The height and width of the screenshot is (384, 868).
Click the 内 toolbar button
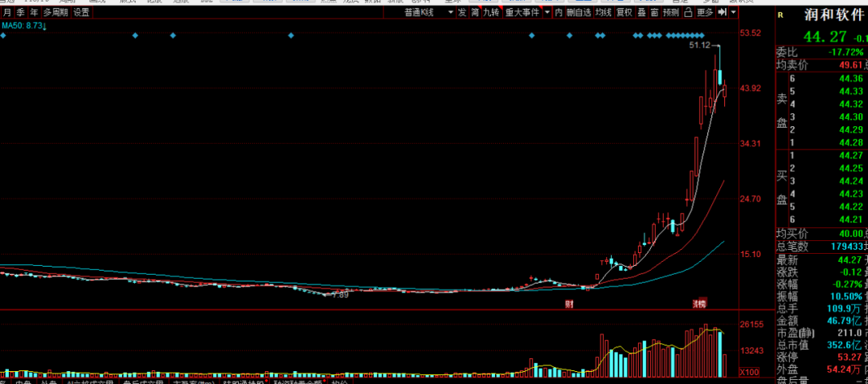tap(559, 12)
